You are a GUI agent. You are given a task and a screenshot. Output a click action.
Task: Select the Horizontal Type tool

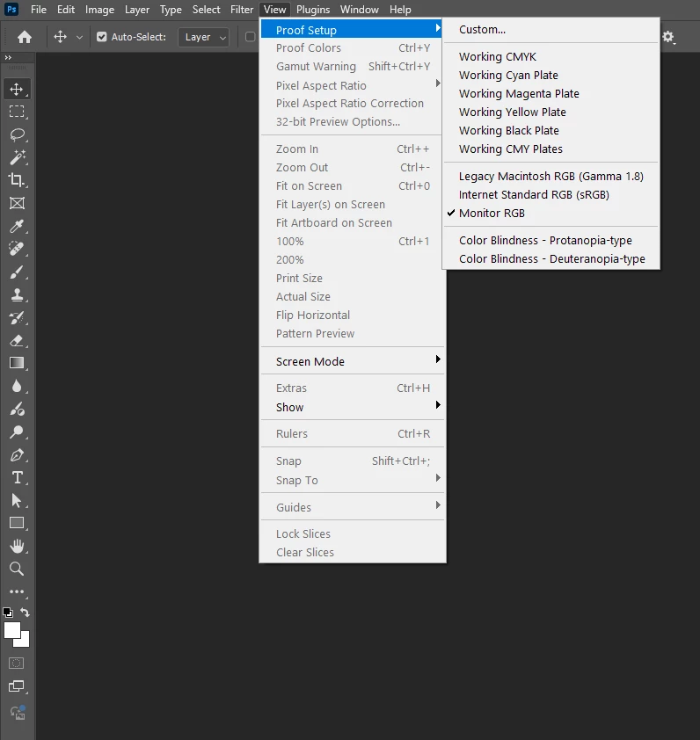click(17, 477)
